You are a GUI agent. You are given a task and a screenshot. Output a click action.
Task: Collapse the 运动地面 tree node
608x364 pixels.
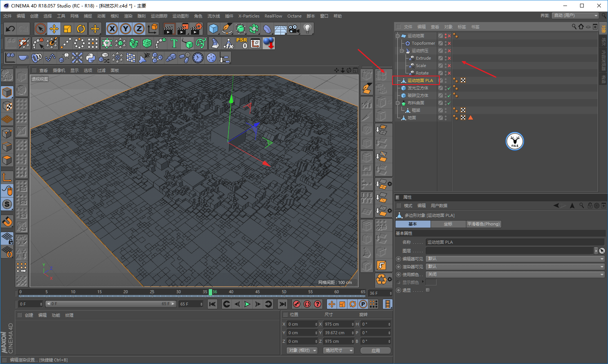tap(397, 36)
